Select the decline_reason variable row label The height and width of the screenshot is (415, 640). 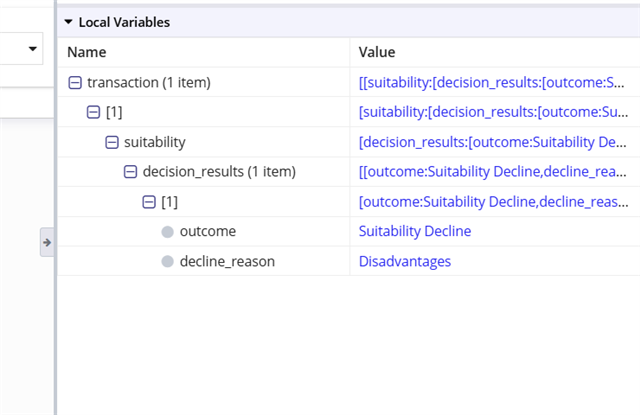pos(227,262)
